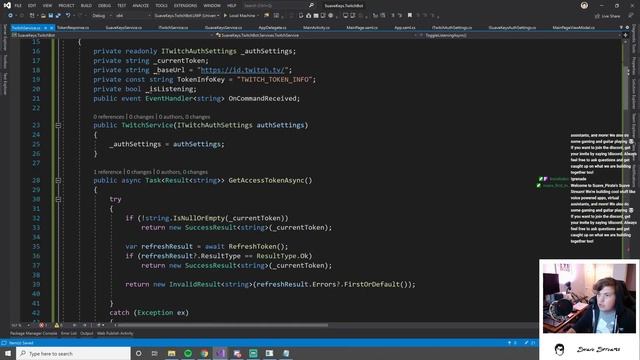Screen dimensions: 640x360
Task: Click the navigate backward toolbar icon
Action: click(10, 16)
